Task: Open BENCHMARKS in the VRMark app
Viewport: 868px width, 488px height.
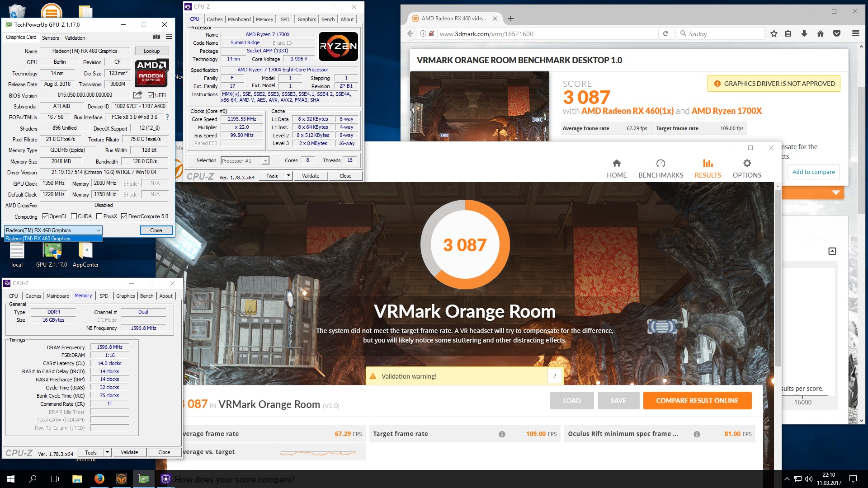Action: (x=660, y=169)
